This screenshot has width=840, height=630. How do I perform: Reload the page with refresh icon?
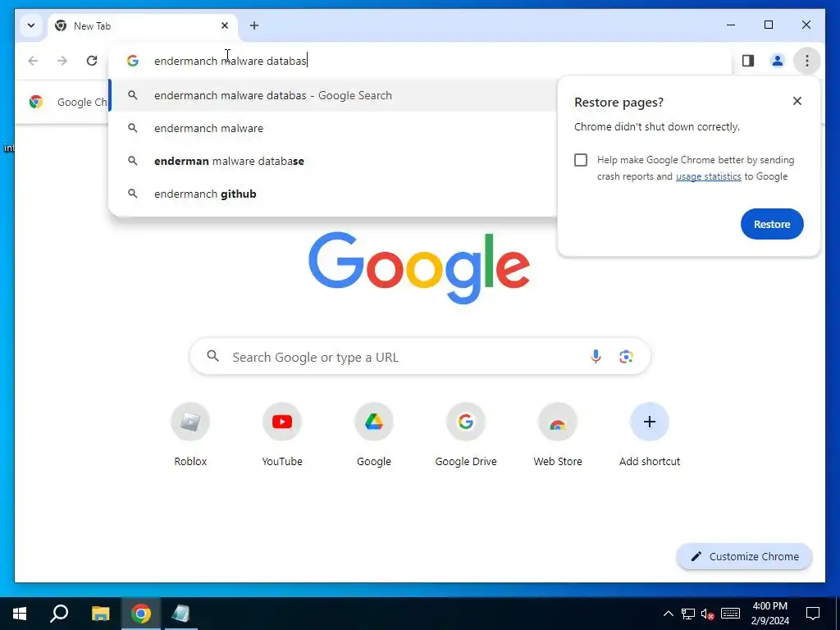(92, 61)
